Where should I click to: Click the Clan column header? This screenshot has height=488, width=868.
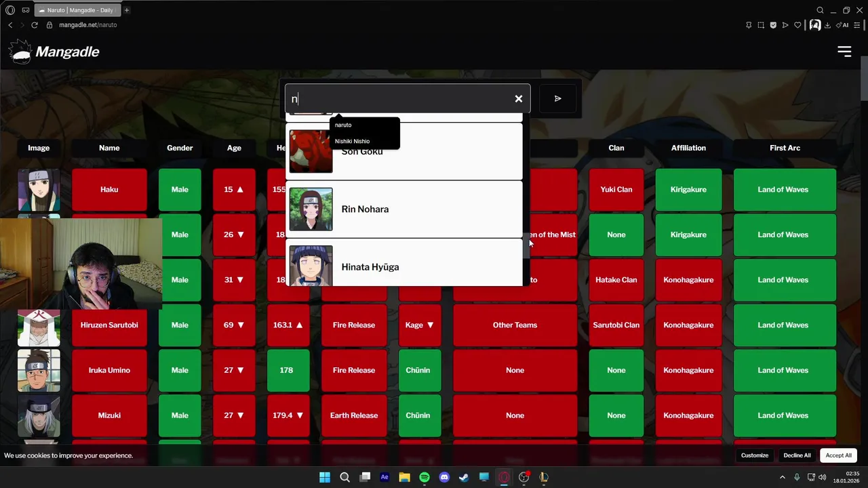tap(616, 148)
